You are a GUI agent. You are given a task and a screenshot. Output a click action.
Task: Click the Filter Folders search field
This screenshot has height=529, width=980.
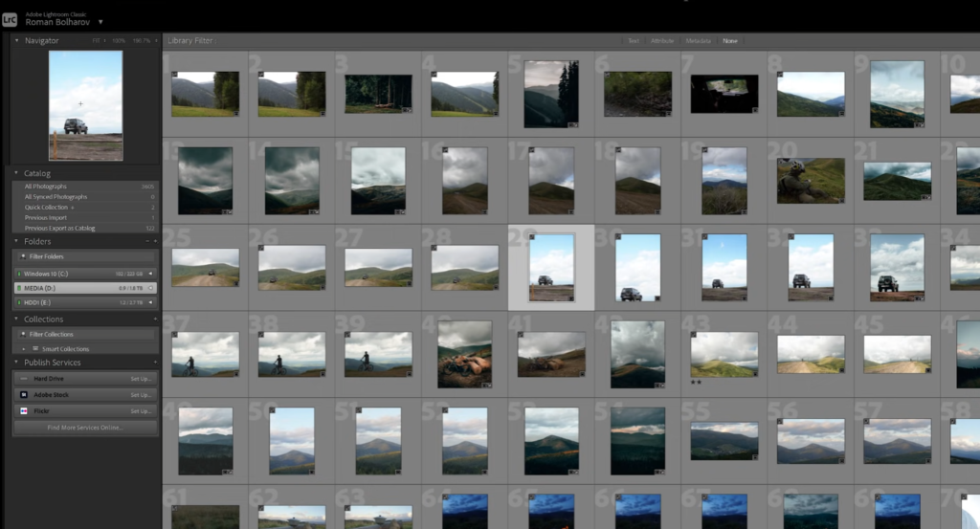tap(84, 256)
